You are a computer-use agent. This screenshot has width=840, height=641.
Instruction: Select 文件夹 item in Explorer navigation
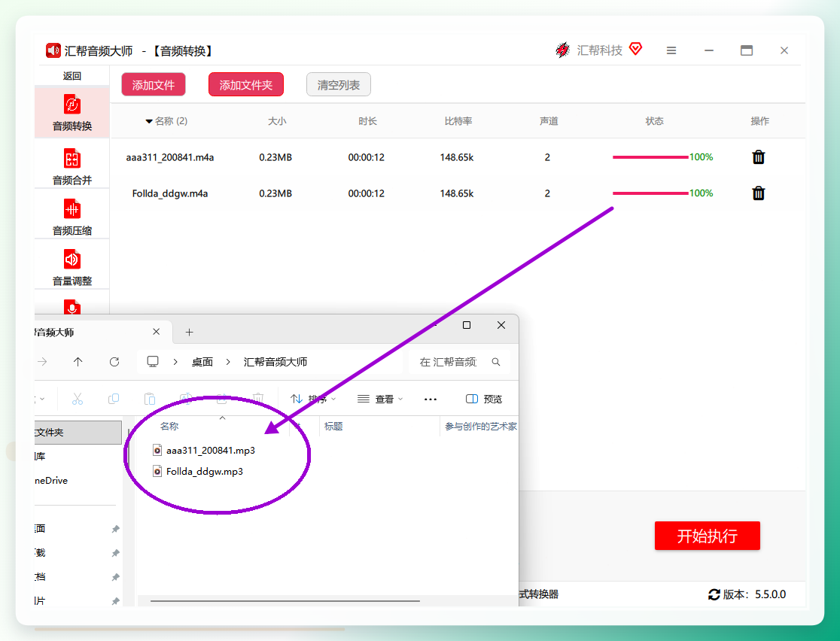[78, 432]
